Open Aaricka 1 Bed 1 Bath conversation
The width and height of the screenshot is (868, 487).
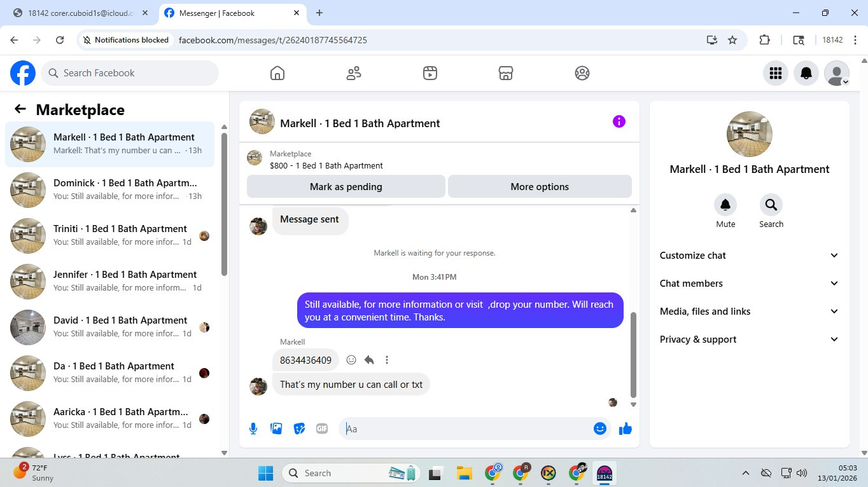tap(109, 418)
